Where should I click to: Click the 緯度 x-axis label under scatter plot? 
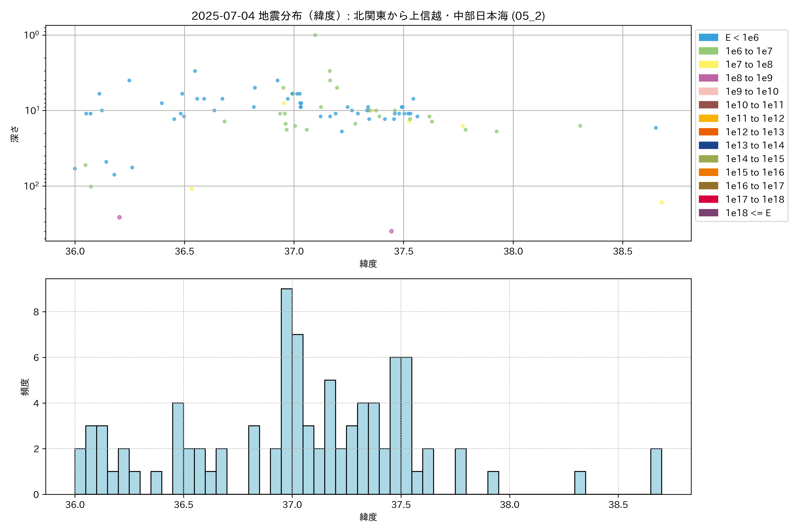point(368,263)
